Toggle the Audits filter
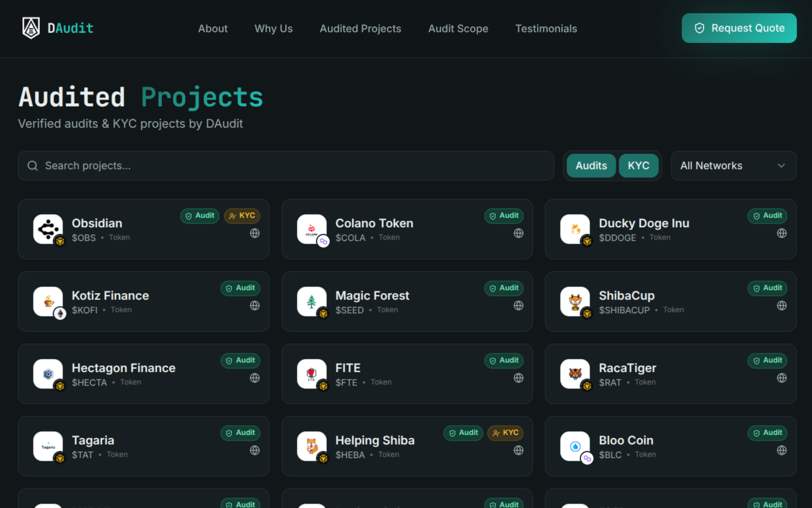This screenshot has width=812, height=508. 591,166
